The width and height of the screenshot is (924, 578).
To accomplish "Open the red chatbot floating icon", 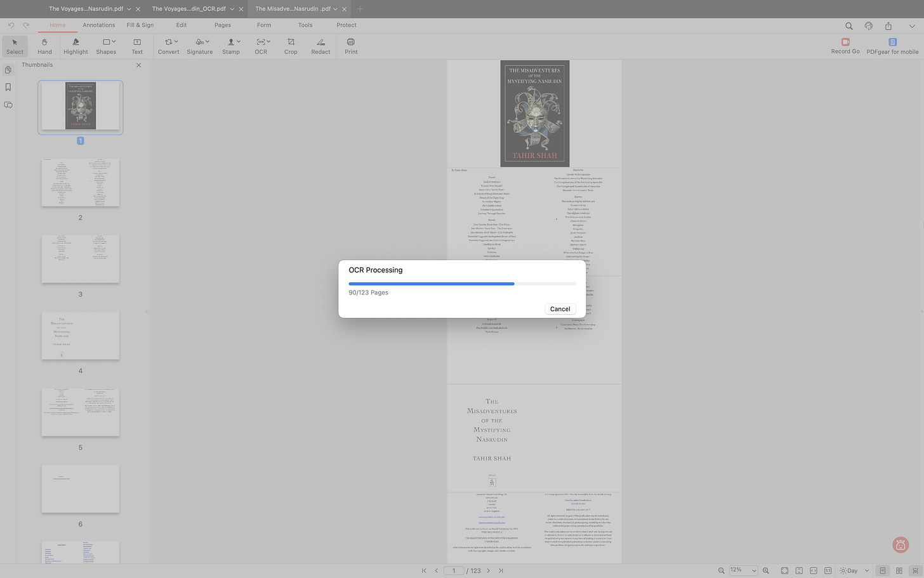I will (x=900, y=544).
